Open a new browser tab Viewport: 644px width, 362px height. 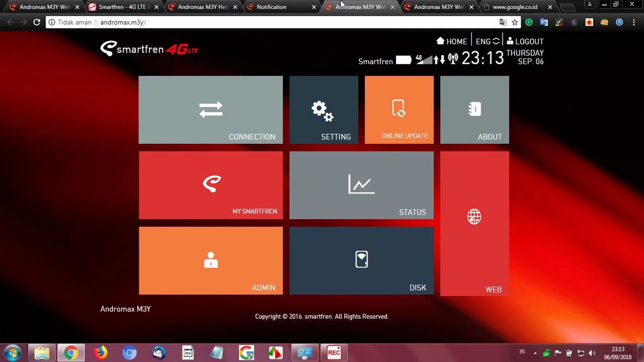click(567, 7)
